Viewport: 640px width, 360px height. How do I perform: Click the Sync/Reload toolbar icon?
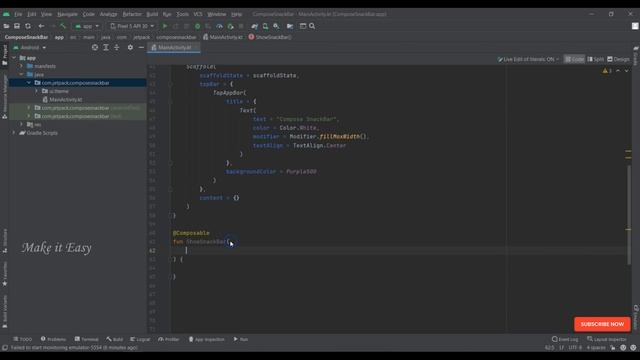(28, 26)
